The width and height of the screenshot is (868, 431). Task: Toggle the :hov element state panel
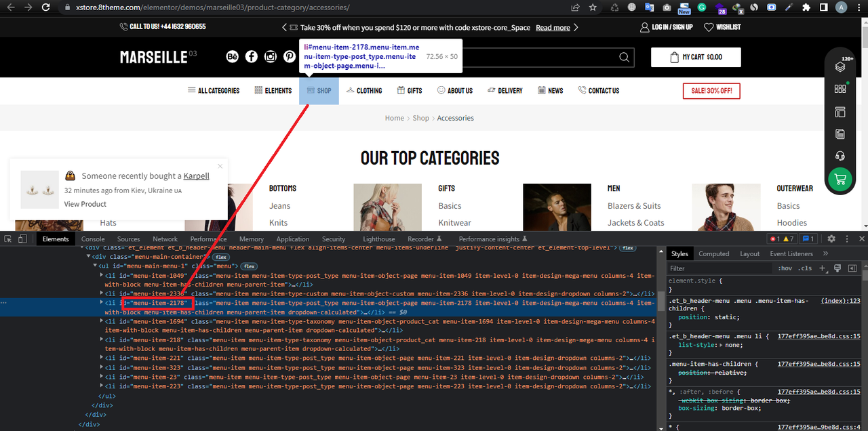pyautogui.click(x=785, y=268)
